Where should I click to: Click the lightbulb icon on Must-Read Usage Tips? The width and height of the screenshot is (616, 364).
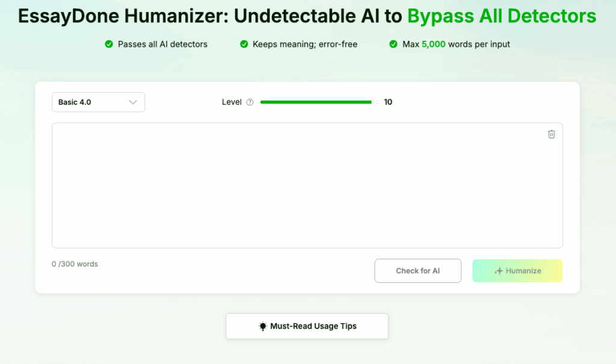coord(262,326)
